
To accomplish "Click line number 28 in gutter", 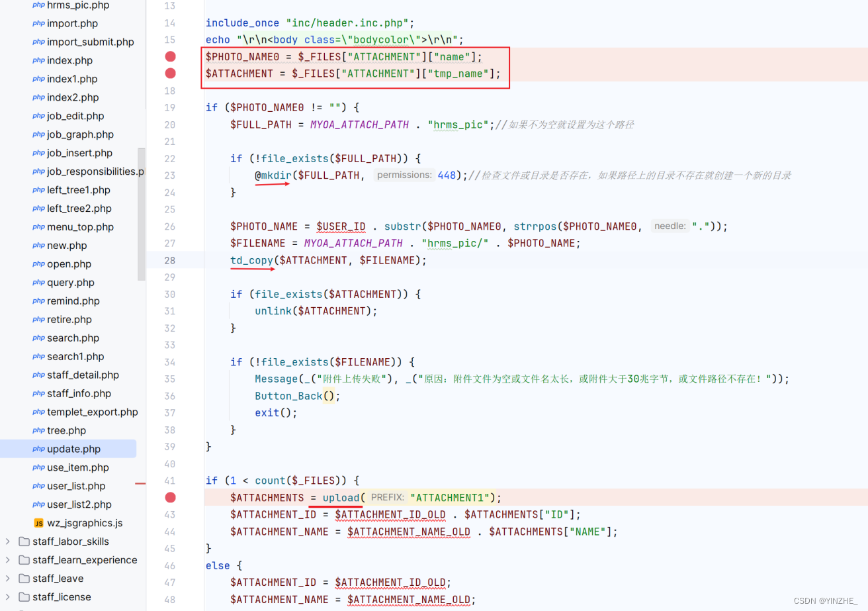I will 170,260.
